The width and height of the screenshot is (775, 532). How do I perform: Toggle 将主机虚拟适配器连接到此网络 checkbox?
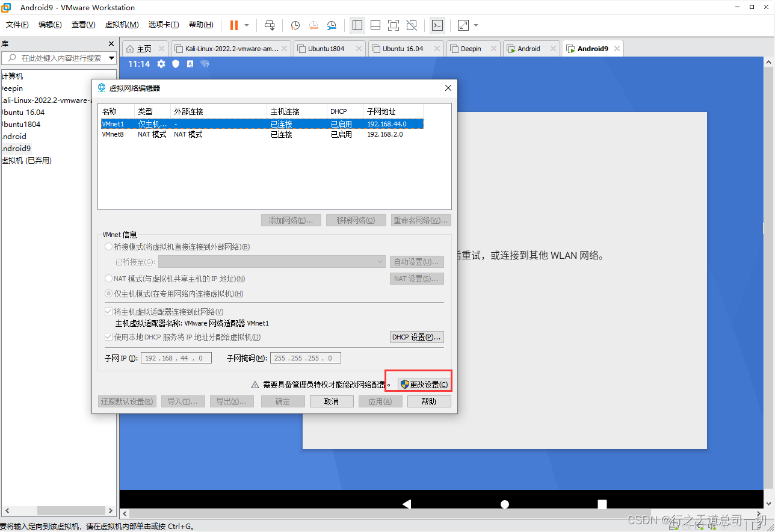(109, 312)
